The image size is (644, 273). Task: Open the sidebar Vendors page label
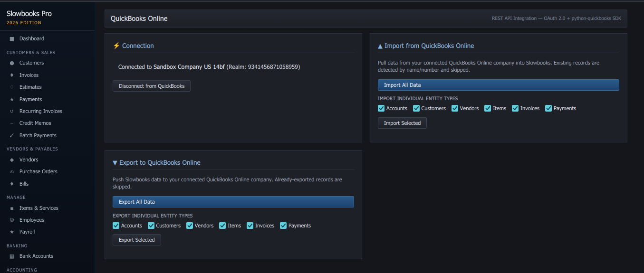click(x=29, y=160)
